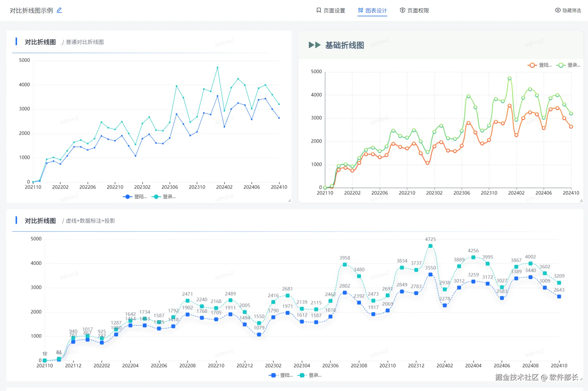
Task: Click the 基础折线图 chart title
Action: pos(344,45)
